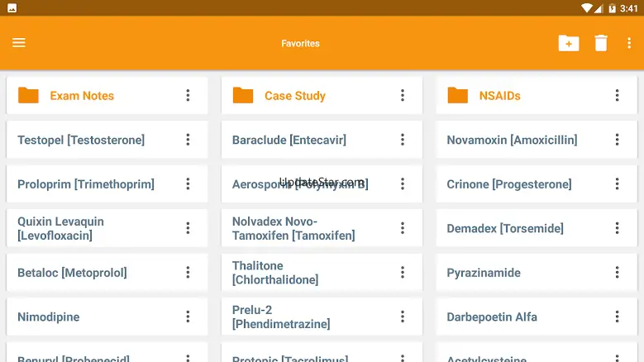Show more options for Betaloc [Metoprolol]
644x362 pixels.
point(188,273)
